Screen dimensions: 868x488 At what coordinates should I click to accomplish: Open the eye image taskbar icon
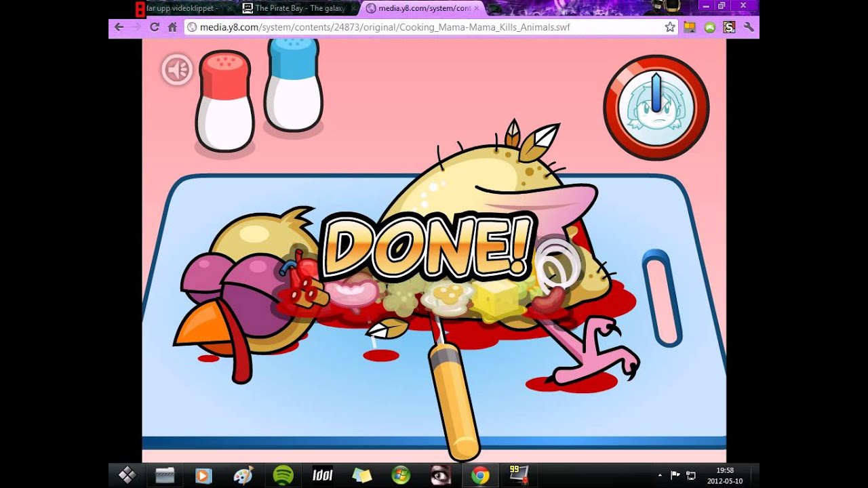441,475
